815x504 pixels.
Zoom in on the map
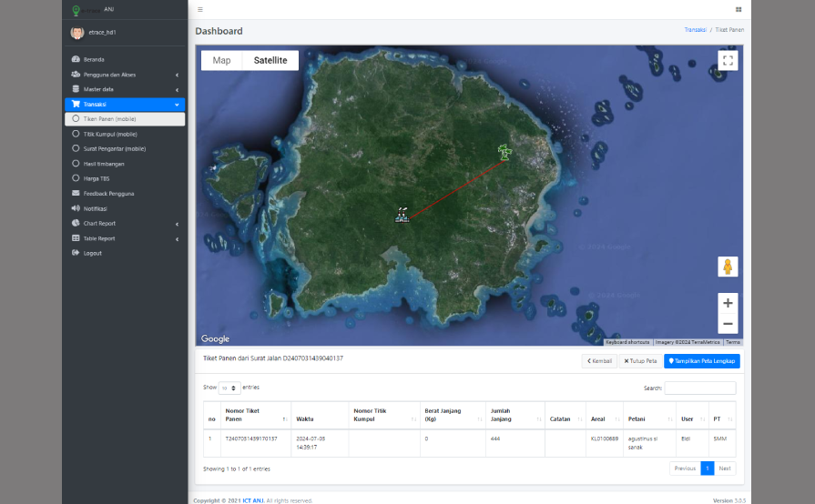[x=727, y=303]
